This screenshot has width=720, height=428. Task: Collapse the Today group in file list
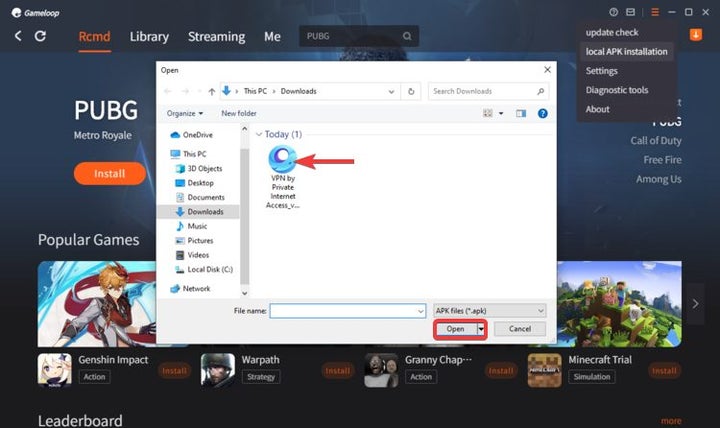[259, 134]
